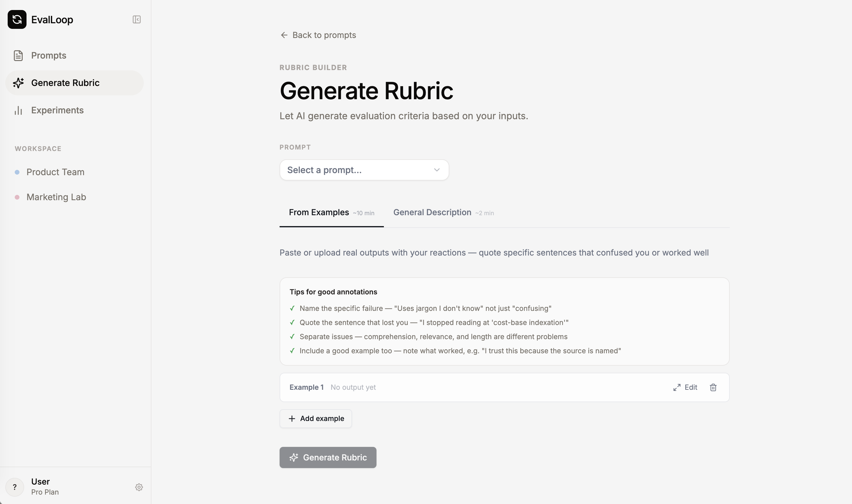Click the Example 1 label
This screenshot has height=504, width=852.
(307, 387)
